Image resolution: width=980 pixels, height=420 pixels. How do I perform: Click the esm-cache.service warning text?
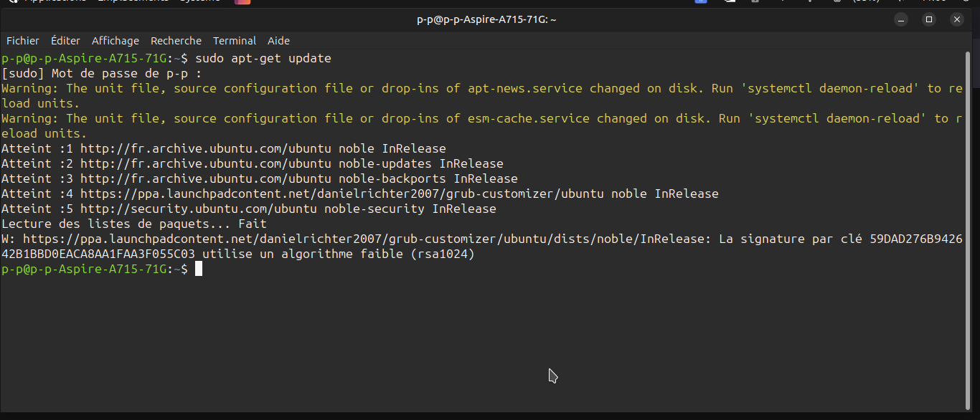click(x=482, y=125)
